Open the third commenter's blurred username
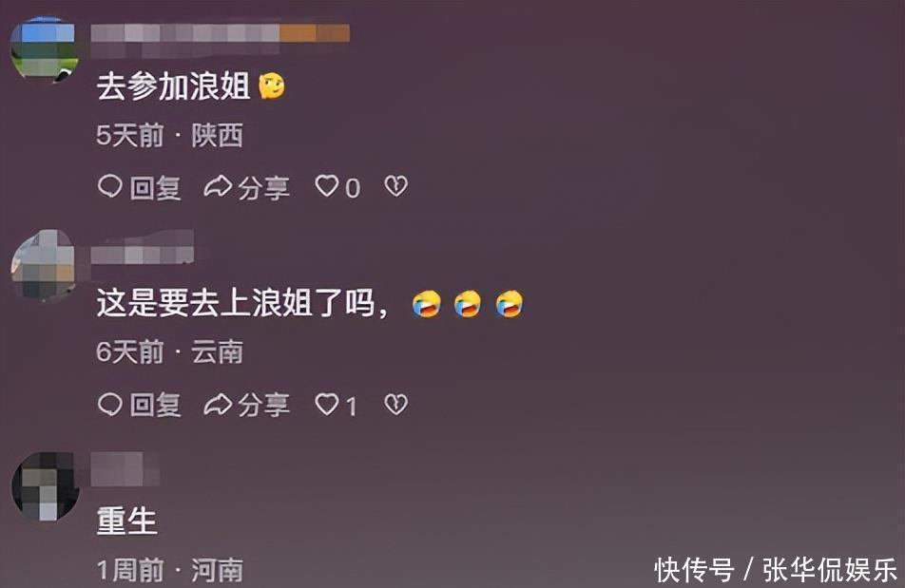This screenshot has height=588, width=905. pos(125,468)
